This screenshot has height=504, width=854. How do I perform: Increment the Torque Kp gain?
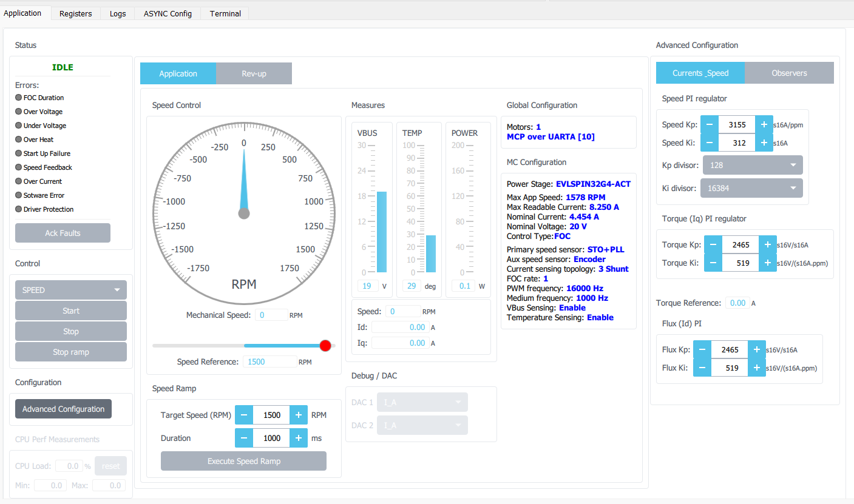pos(768,244)
